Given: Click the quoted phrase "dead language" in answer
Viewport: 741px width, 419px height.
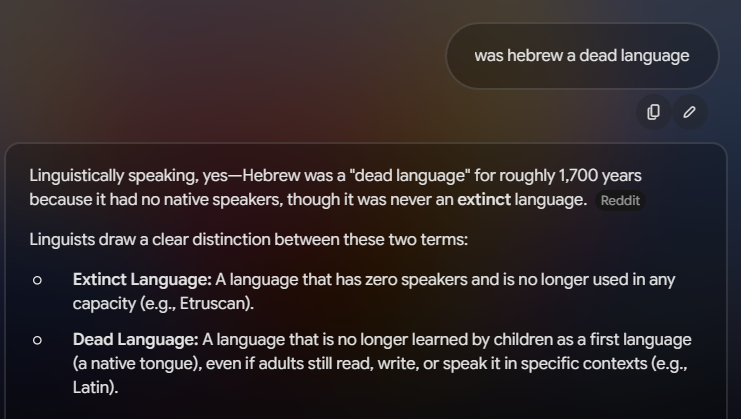Looking at the screenshot, I should click(x=410, y=176).
